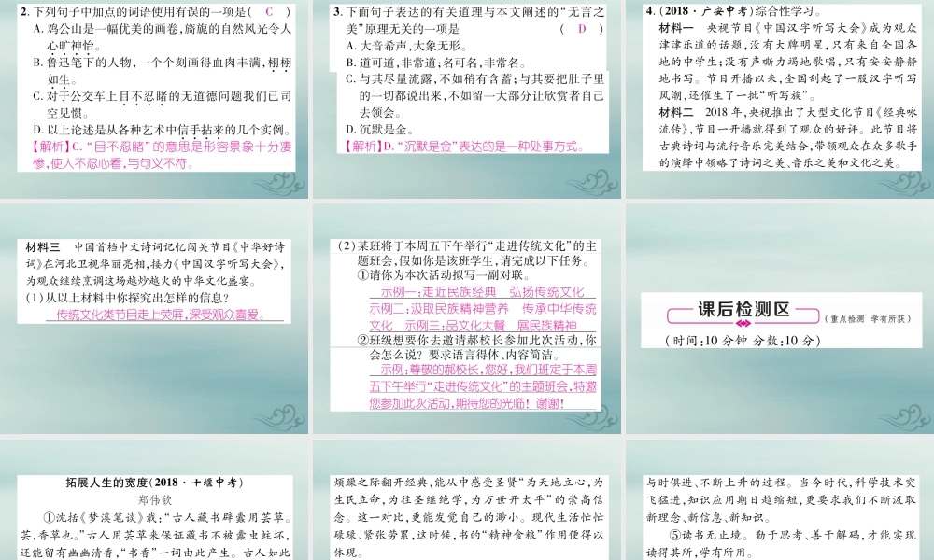Image resolution: width=934 pixels, height=560 pixels.
Task: Click the pink sample reply "尊敬的郝校长,您好"
Action: point(483,386)
